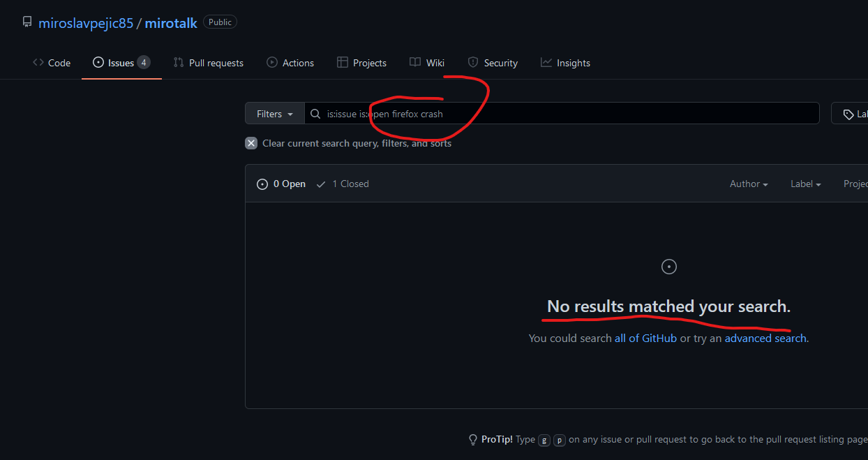Open the Filters dropdown
Viewport: 868px width, 460px height.
(x=274, y=113)
